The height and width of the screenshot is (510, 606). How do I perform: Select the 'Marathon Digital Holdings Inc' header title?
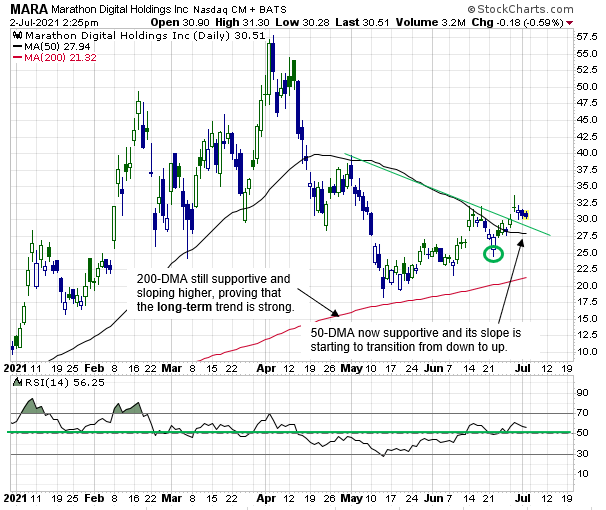[120, 9]
